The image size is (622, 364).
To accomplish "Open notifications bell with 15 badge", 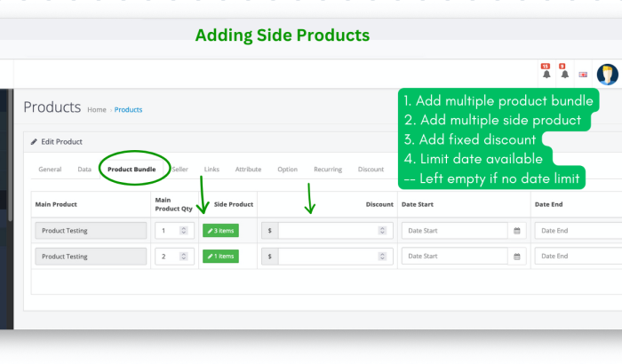I will point(546,71).
